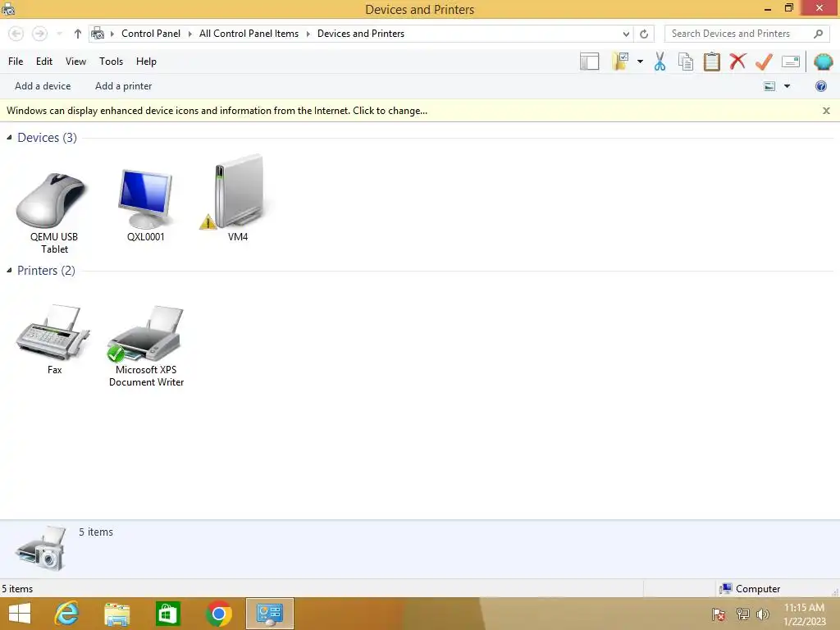Click the blue Help question mark icon
This screenshot has height=630, width=840.
click(820, 86)
